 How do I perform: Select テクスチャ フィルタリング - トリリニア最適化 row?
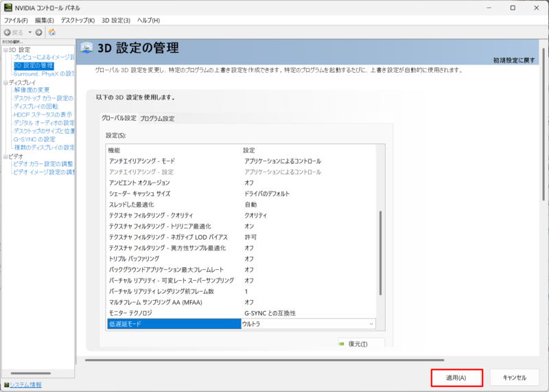pos(242,227)
